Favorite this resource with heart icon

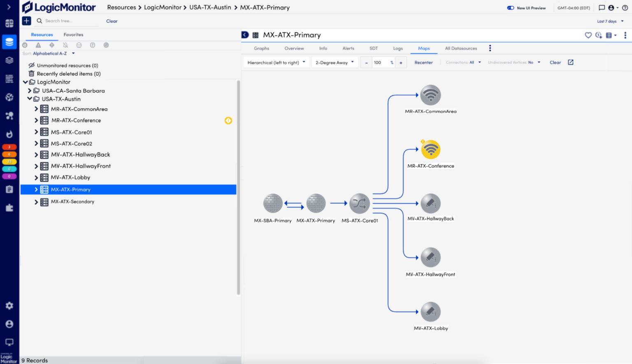click(588, 35)
